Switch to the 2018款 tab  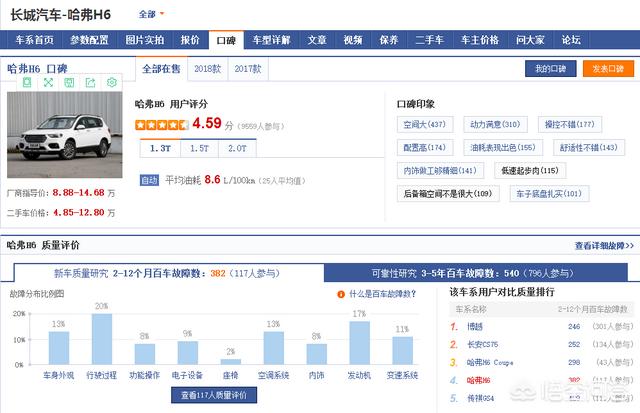[x=208, y=69]
